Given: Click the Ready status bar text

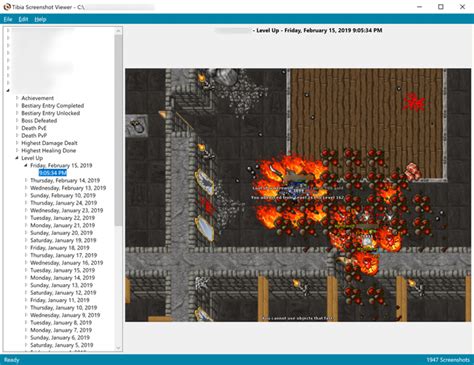Looking at the screenshot, I should [12, 360].
